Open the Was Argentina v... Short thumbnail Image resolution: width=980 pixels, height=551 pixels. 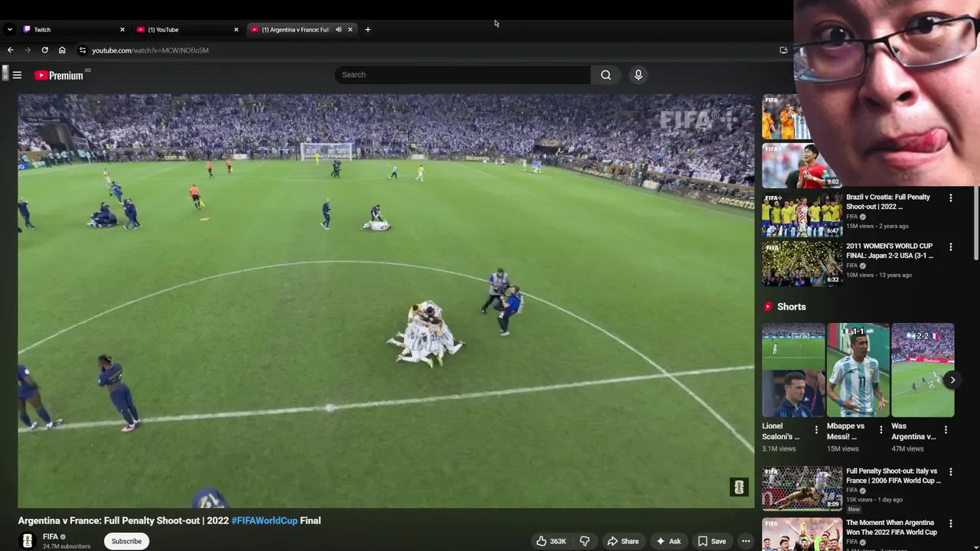(x=923, y=370)
